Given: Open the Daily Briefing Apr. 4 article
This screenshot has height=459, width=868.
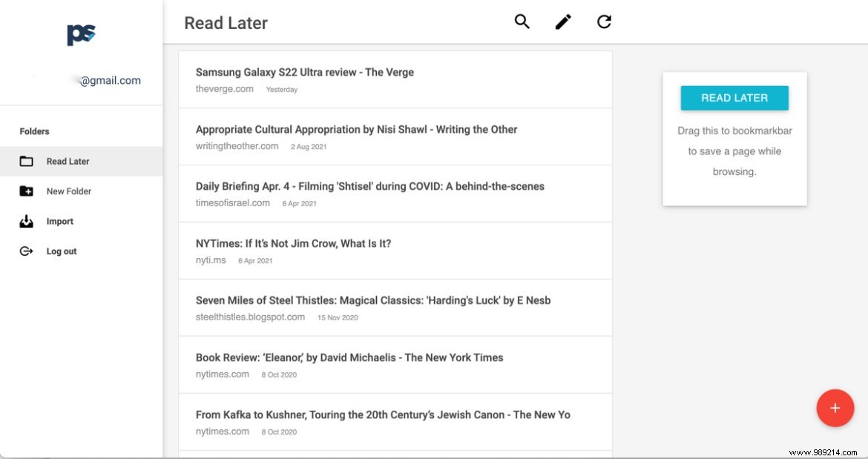Looking at the screenshot, I should click(369, 186).
